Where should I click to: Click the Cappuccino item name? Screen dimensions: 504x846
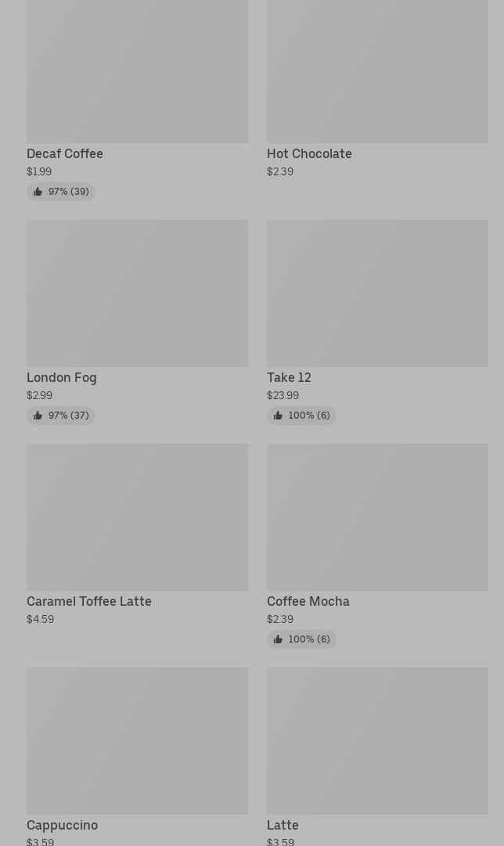pyautogui.click(x=63, y=826)
